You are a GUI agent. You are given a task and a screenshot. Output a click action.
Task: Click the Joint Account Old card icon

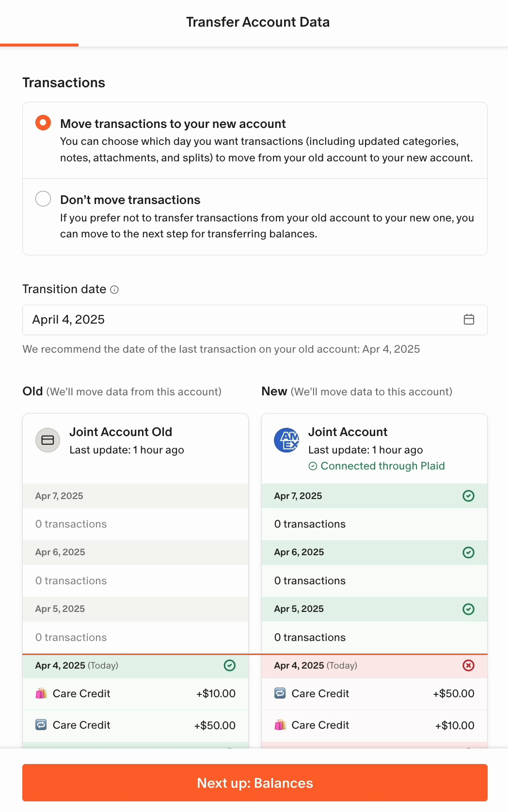[48, 440]
